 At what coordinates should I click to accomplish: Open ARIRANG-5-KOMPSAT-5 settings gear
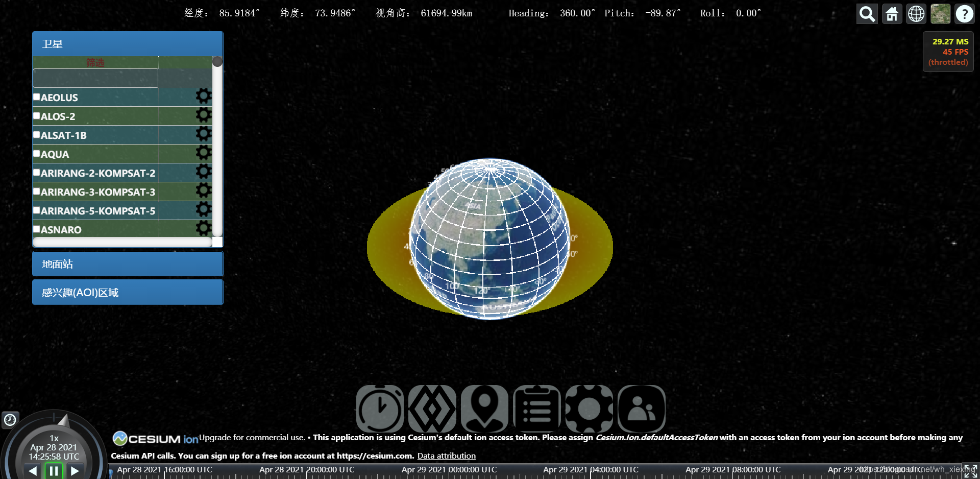coord(204,209)
